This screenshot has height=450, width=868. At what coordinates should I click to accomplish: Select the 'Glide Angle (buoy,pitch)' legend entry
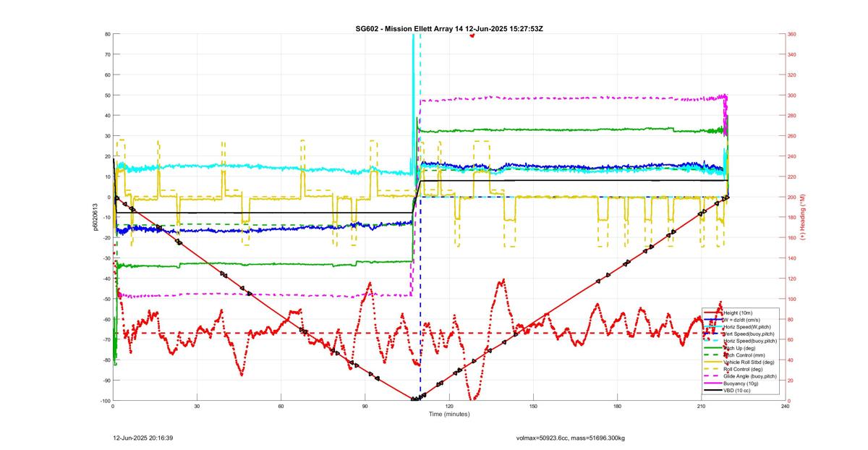[750, 376]
